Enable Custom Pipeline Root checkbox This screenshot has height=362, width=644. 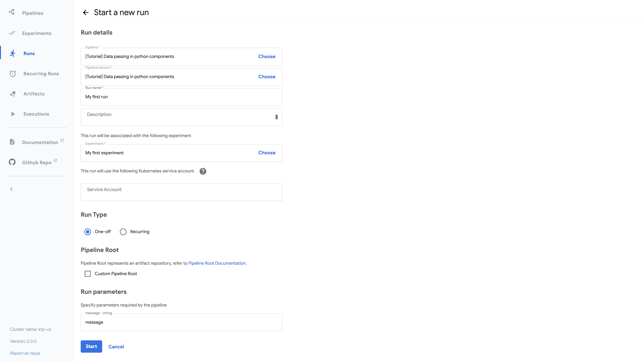(88, 273)
